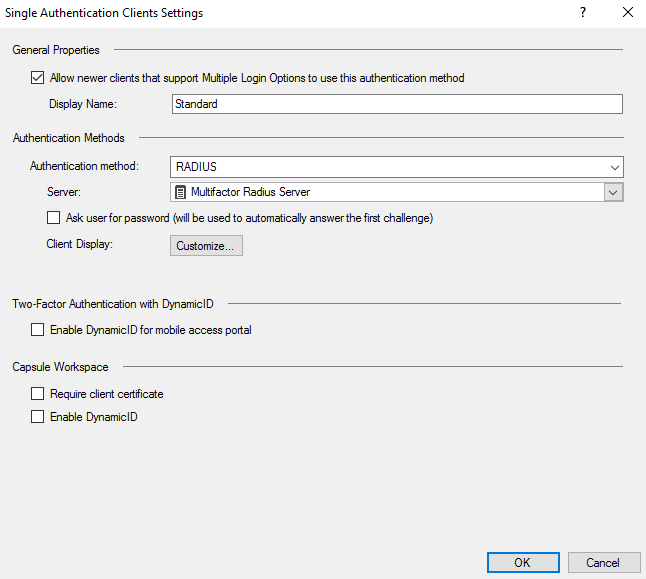The width and height of the screenshot is (646, 579).
Task: Click the server icon beside Multifactor Radius Server
Action: click(x=181, y=192)
